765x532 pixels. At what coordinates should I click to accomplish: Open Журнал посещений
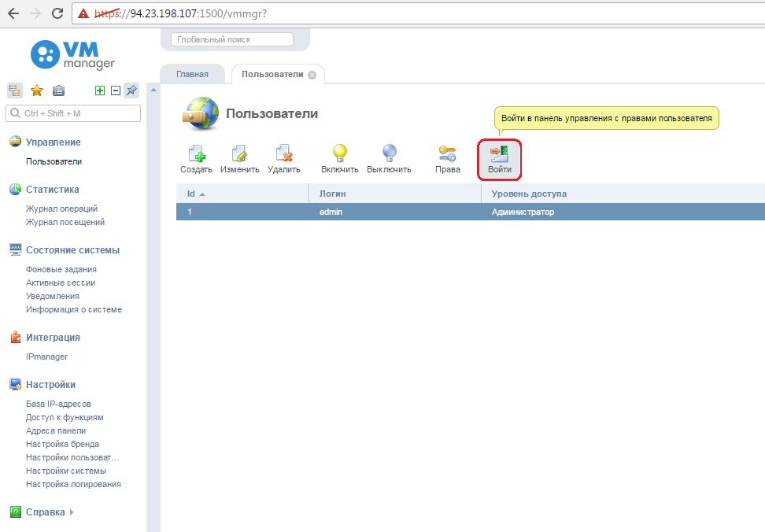(x=65, y=222)
